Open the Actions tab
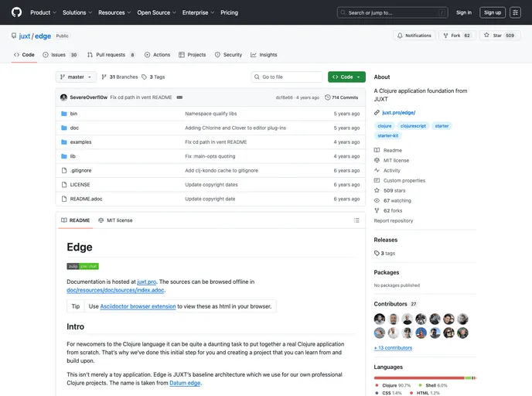 (157, 55)
